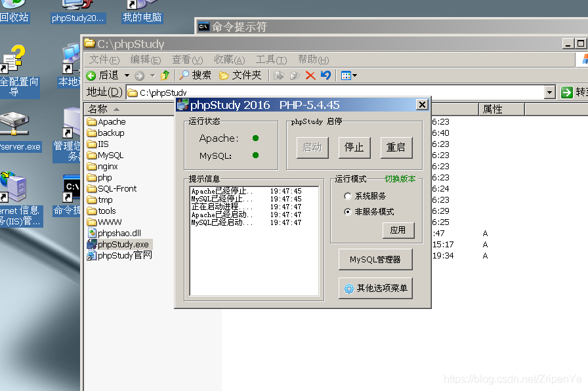Open the phpStudy20... desktop shortcut
This screenshot has width=588, height=391.
pyautogui.click(x=78, y=11)
